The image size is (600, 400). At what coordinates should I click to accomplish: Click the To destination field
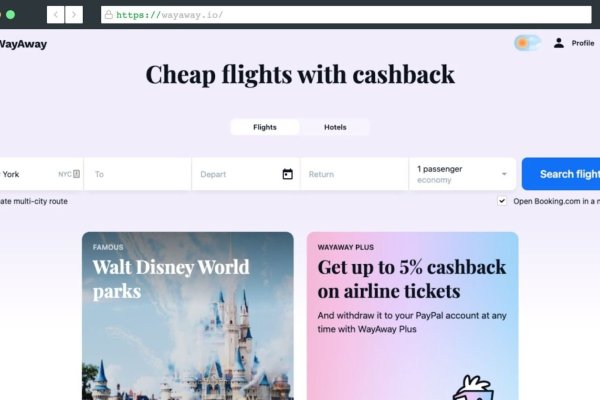click(x=138, y=174)
